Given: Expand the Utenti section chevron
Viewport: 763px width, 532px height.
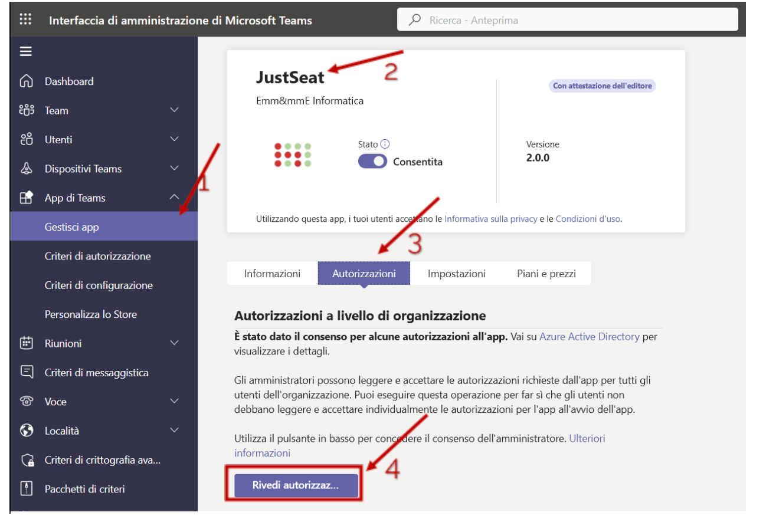Looking at the screenshot, I should (174, 139).
